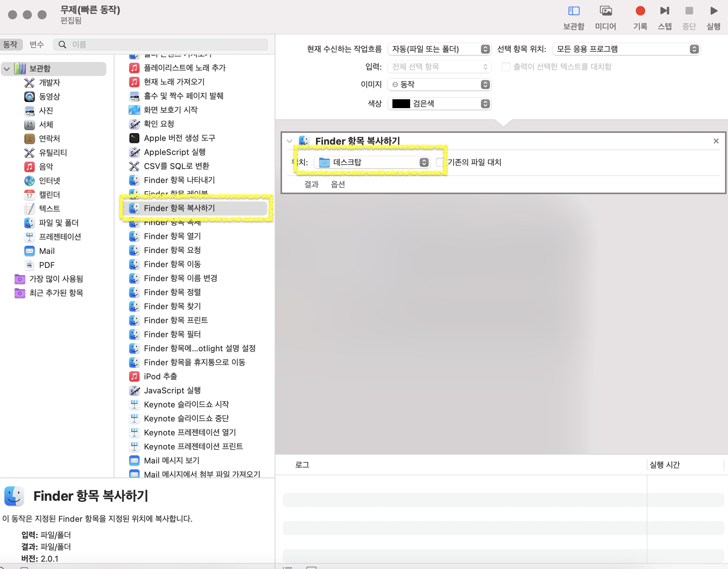Select the 인터넷 category icon
Viewport: 728px width, 569px height.
tap(30, 180)
